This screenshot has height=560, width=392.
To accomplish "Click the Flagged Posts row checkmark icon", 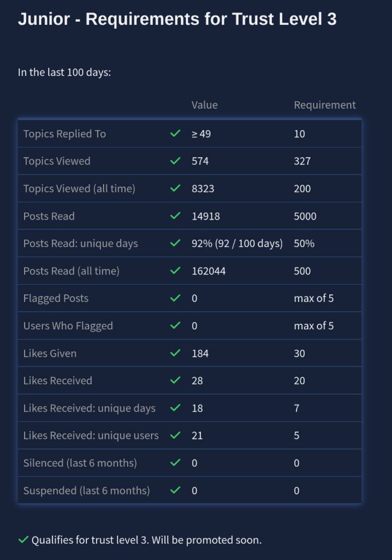I will point(175,298).
